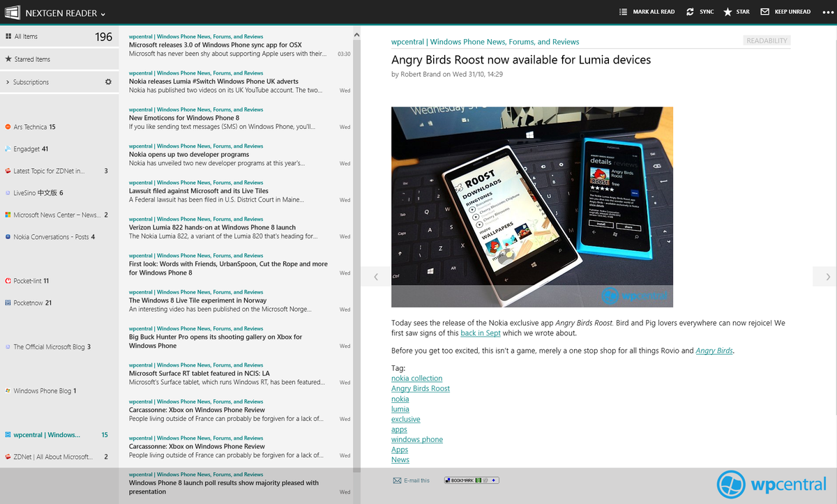Image resolution: width=837 pixels, height=504 pixels.
Task: Toggle Readability mode for the article
Action: [x=766, y=40]
